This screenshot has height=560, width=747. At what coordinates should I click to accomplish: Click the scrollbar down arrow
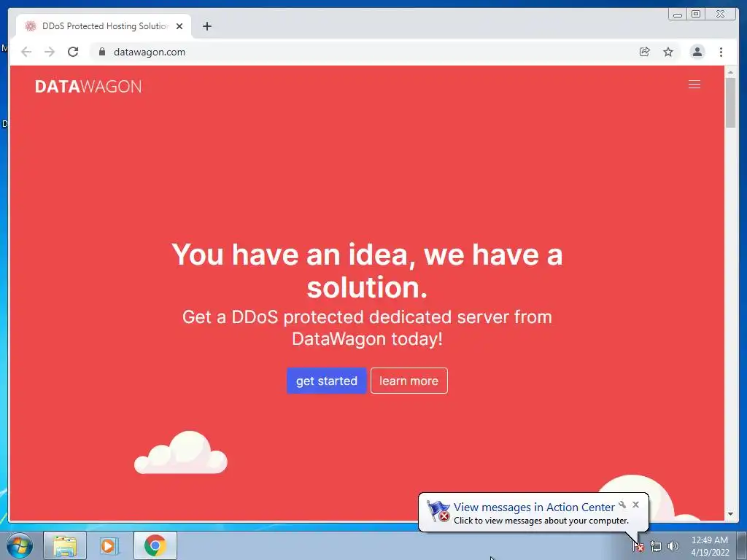[730, 514]
